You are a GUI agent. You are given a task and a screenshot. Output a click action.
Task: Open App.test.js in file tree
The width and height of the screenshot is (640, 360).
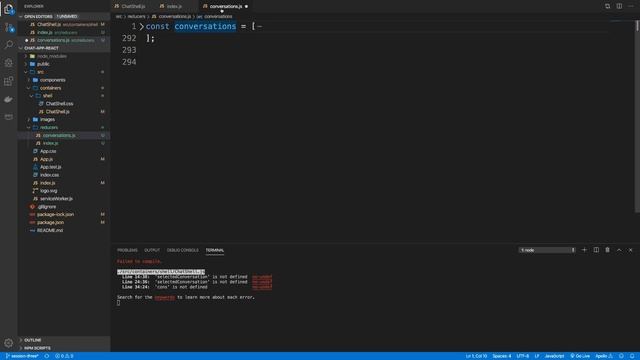[x=50, y=167]
